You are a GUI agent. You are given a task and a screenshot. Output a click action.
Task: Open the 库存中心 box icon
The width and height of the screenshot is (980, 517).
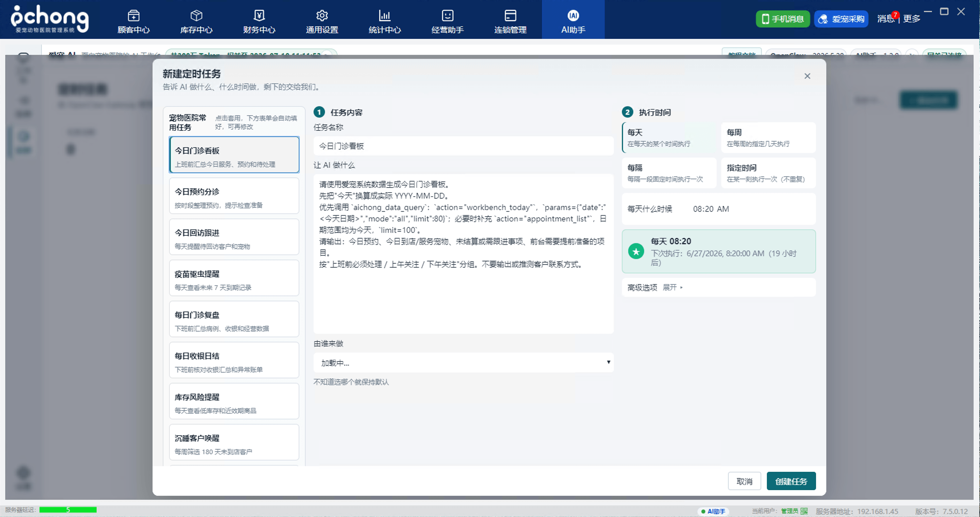click(196, 16)
